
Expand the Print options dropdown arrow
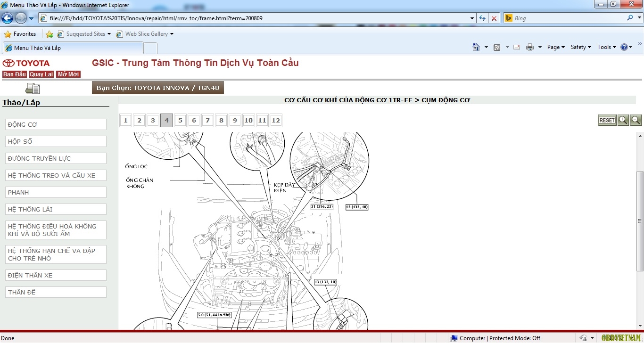[540, 47]
